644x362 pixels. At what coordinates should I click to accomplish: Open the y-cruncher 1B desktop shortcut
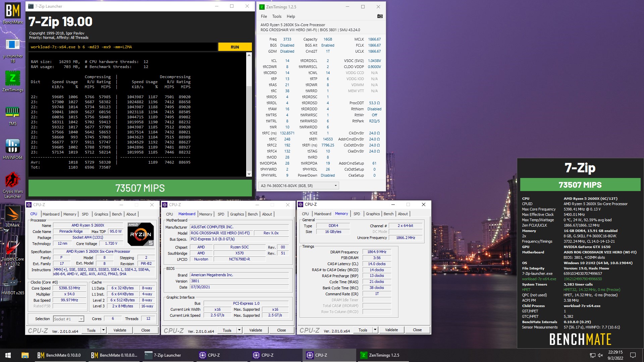pos(13,50)
